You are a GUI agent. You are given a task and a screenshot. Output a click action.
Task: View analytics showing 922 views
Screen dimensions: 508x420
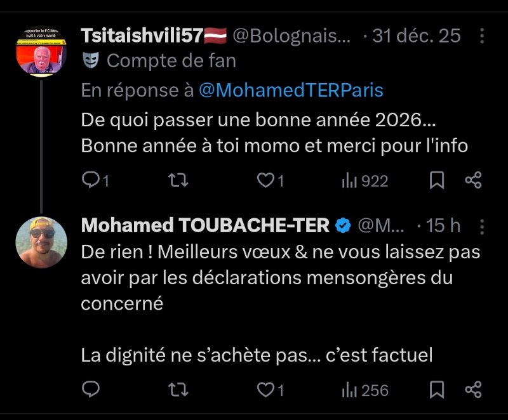click(x=364, y=181)
